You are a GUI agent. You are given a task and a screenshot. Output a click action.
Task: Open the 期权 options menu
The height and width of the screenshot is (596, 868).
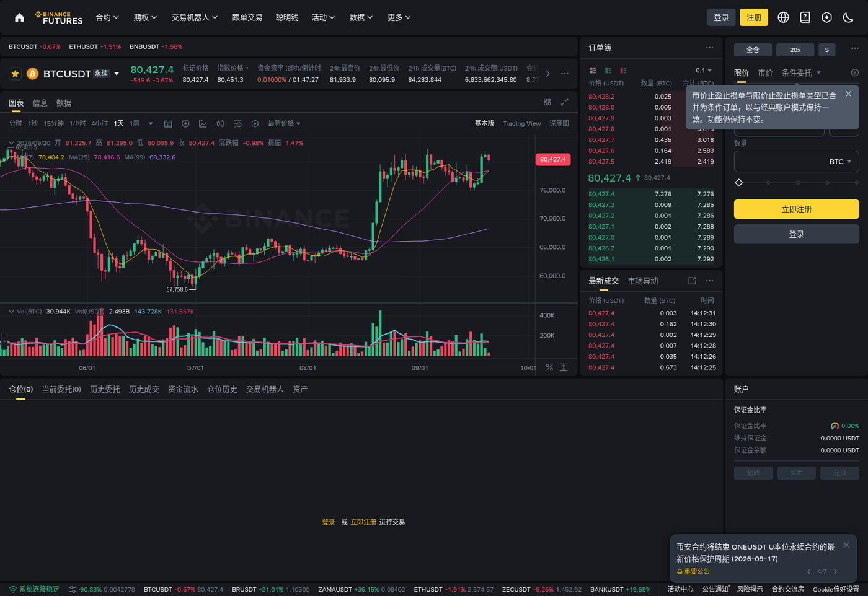click(x=145, y=17)
